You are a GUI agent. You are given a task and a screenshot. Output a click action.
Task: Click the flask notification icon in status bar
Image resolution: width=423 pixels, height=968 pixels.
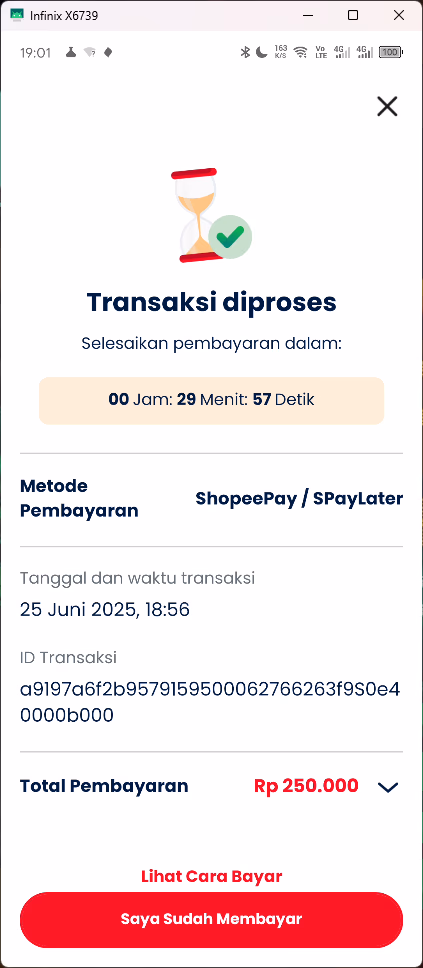point(71,52)
